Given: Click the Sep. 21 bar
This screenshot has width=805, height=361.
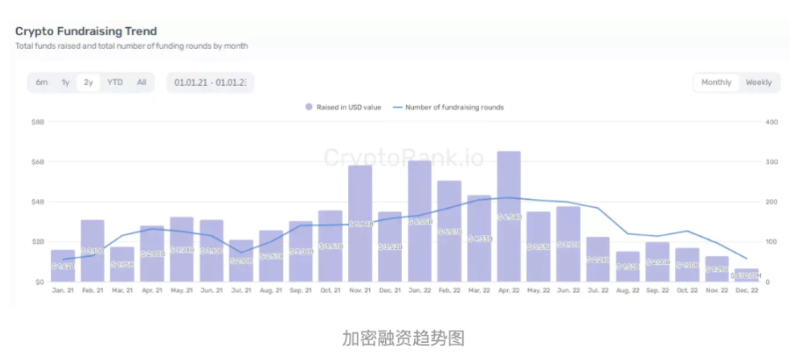Looking at the screenshot, I should [301, 251].
